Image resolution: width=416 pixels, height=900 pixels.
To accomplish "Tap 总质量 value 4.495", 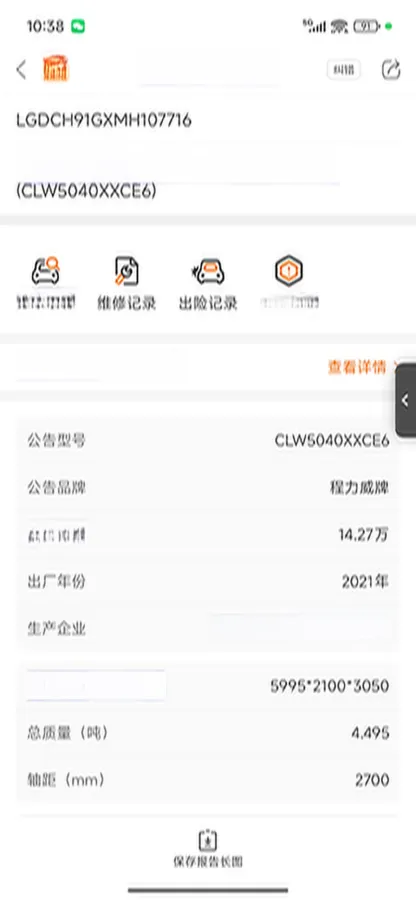I will 371,733.
